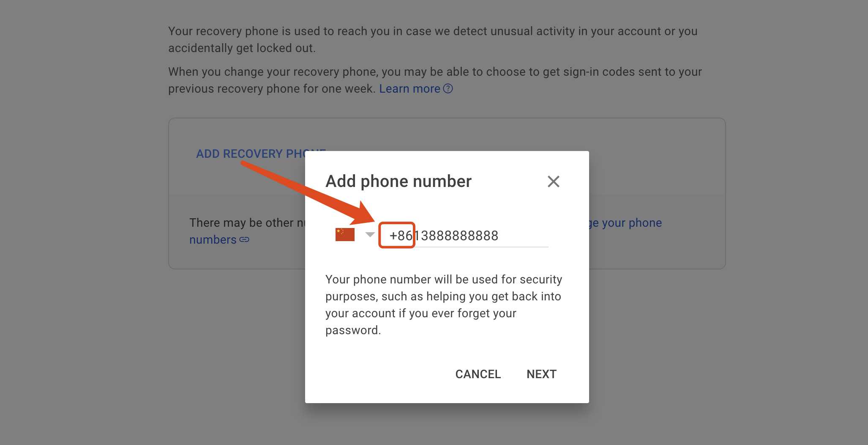Click NEXT to continue
868x445 pixels.
541,374
